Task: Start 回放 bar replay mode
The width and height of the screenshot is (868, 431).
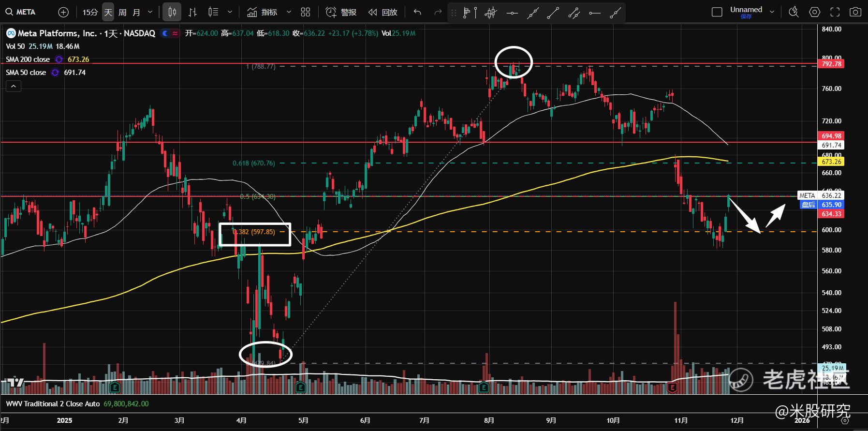Action: pos(383,12)
